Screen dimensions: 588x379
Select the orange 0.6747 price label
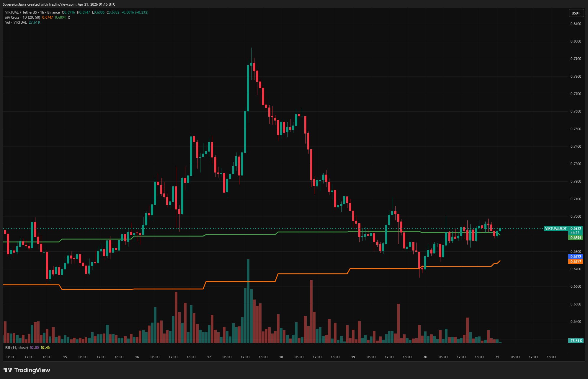575,262
